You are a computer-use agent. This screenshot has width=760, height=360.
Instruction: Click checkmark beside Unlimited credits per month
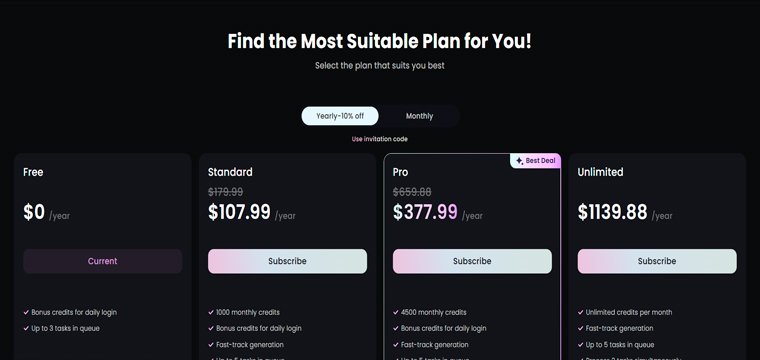tap(580, 313)
